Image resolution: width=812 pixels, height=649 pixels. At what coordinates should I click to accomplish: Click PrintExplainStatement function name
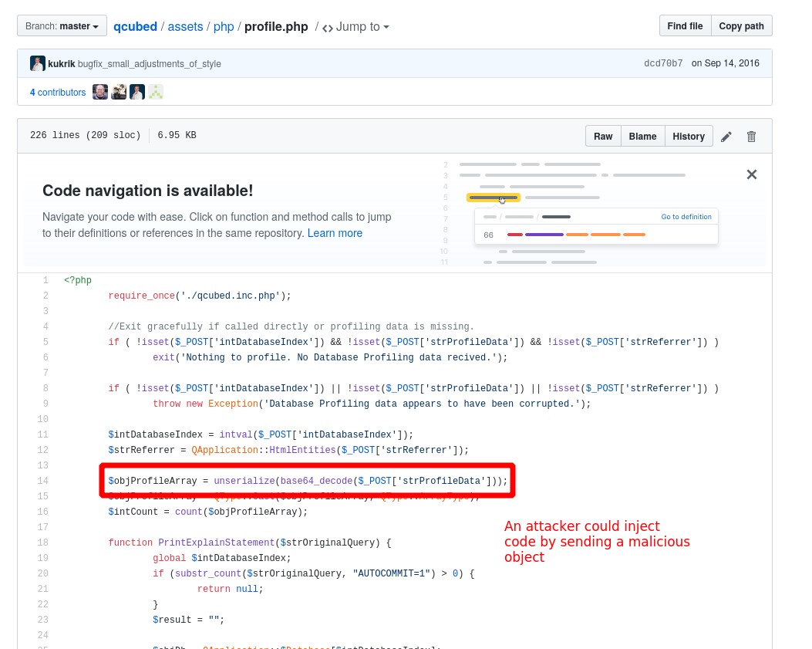[216, 543]
